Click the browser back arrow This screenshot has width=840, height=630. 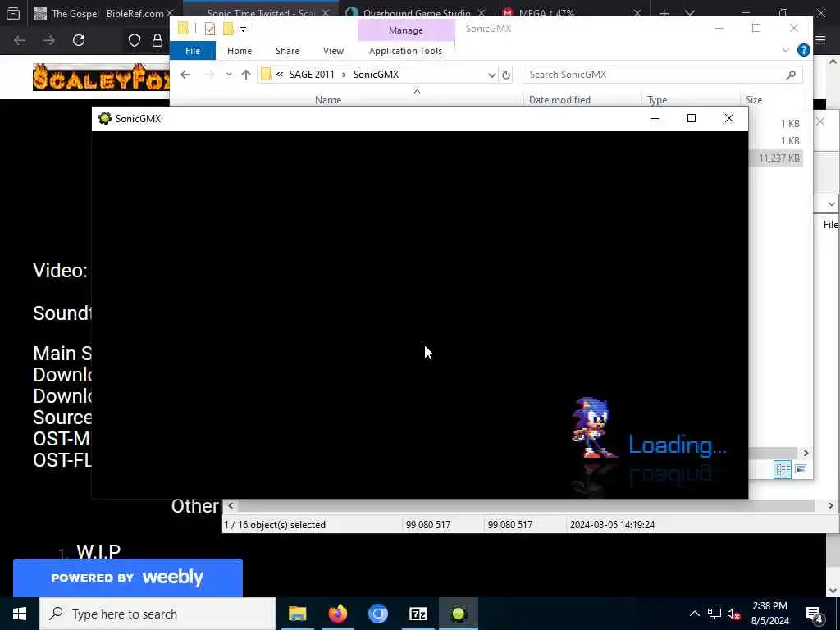(x=20, y=40)
